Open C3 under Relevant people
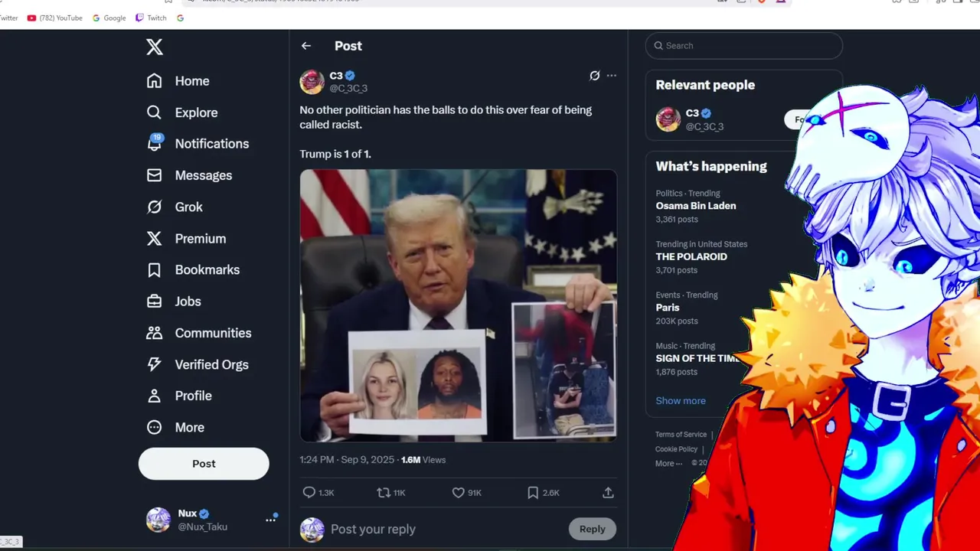The height and width of the screenshot is (551, 980). [x=693, y=113]
